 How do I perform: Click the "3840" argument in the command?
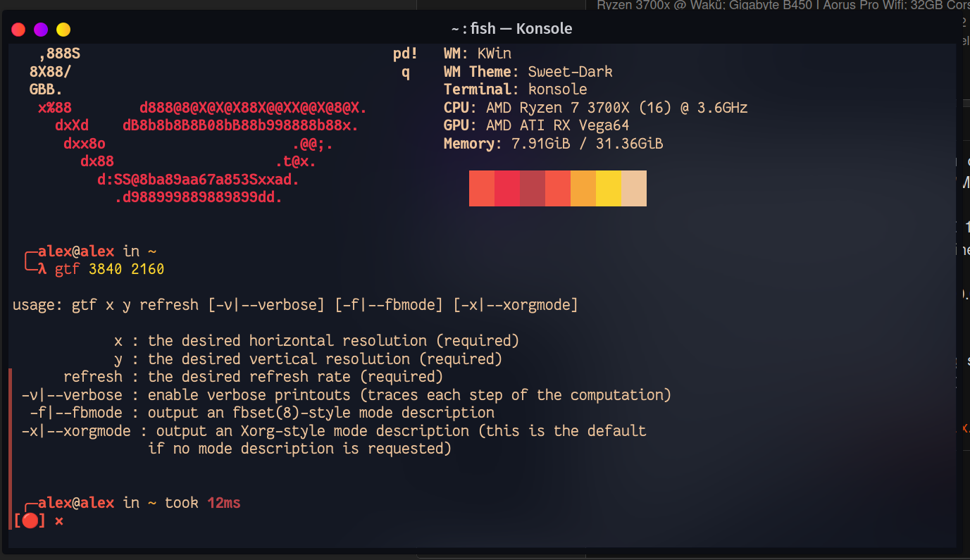[106, 269]
